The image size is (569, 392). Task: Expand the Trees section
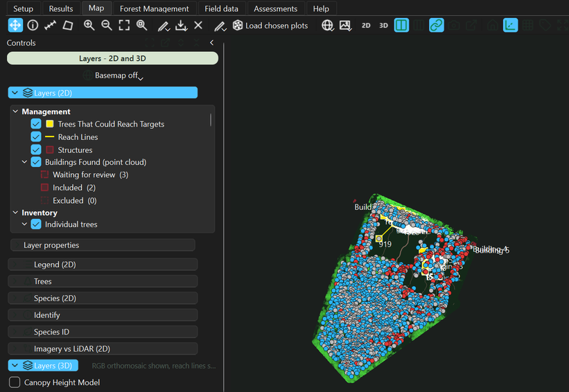[x=103, y=281]
